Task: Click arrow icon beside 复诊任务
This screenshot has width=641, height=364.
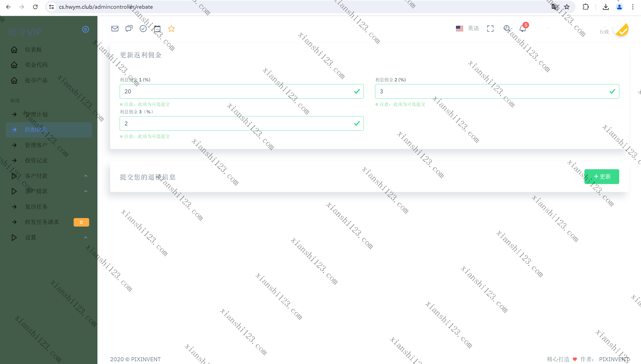Action: (14, 207)
